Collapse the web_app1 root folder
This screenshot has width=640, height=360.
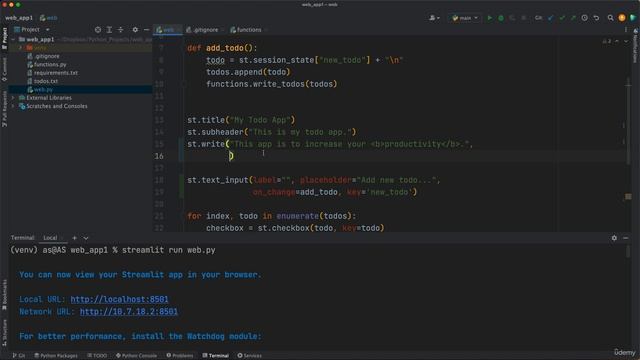(x=13, y=40)
